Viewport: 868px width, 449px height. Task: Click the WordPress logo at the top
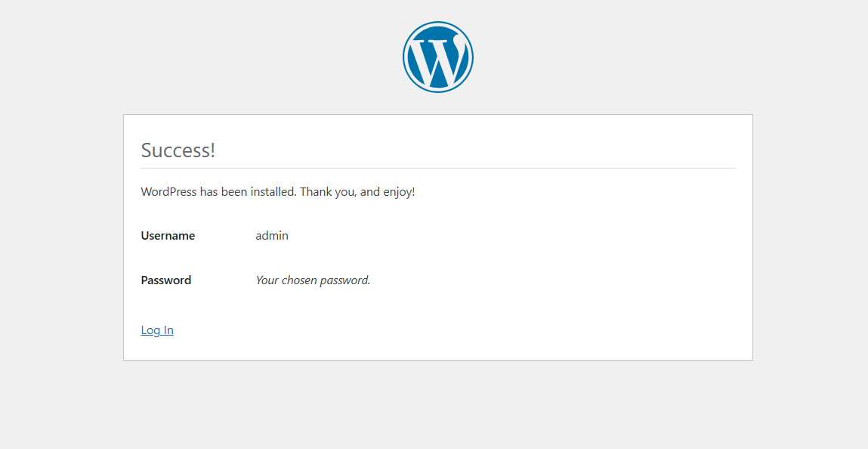tap(438, 57)
